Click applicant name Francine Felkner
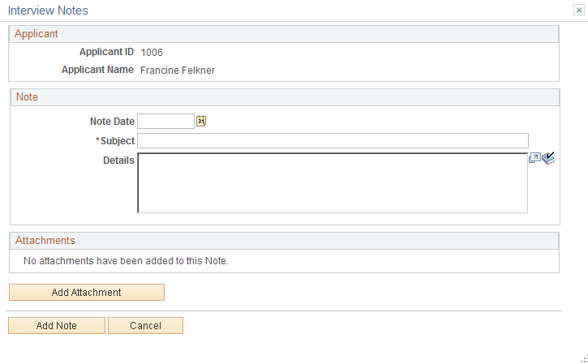The image size is (588, 364). (178, 71)
